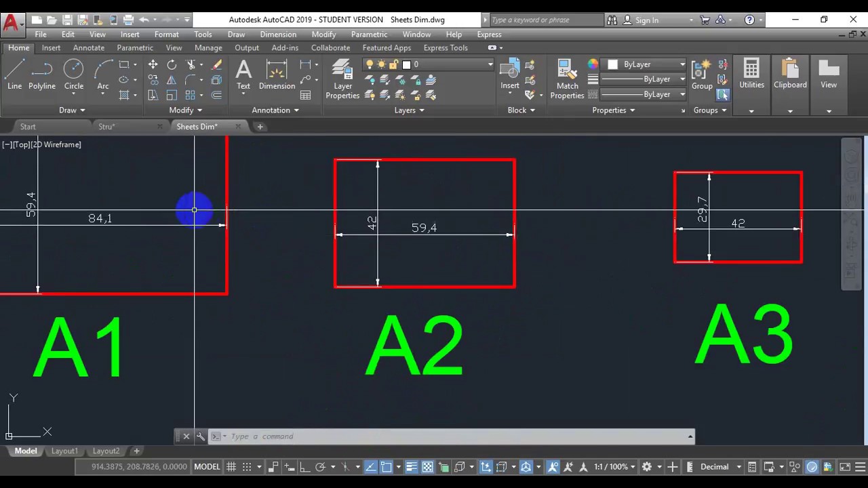This screenshot has width=868, height=488.
Task: Choose the Rotate tool
Action: 172,64
